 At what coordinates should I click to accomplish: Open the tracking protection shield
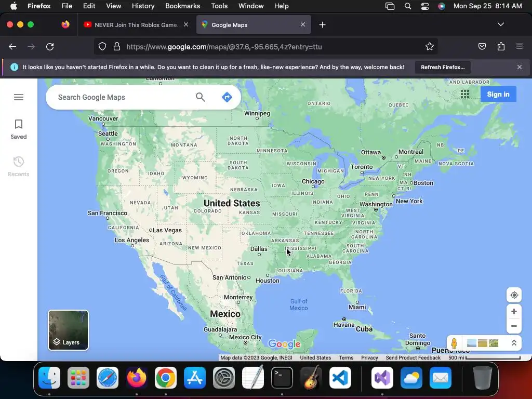point(102,47)
